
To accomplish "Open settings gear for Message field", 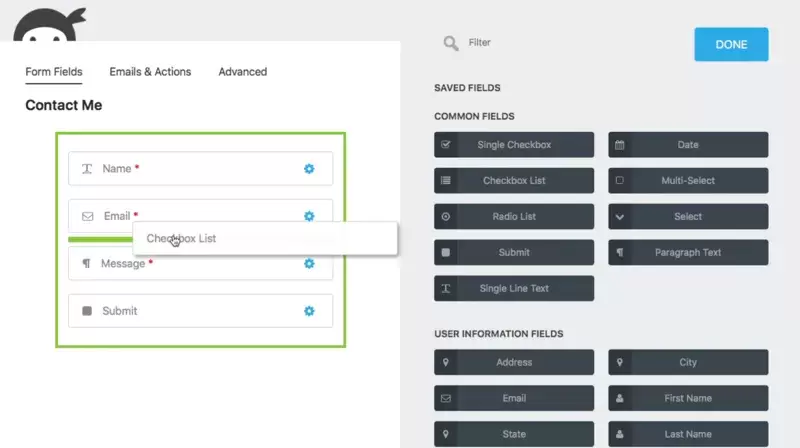I will 309,264.
